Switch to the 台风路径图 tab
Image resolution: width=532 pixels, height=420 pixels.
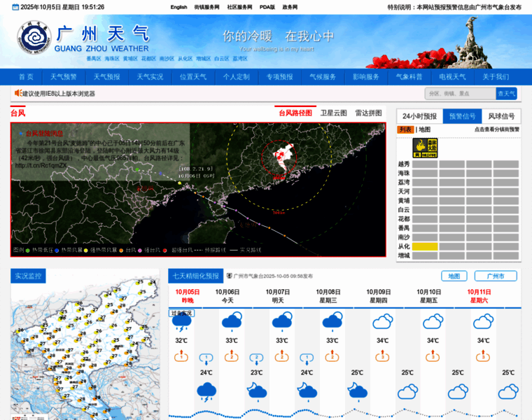[x=295, y=113]
